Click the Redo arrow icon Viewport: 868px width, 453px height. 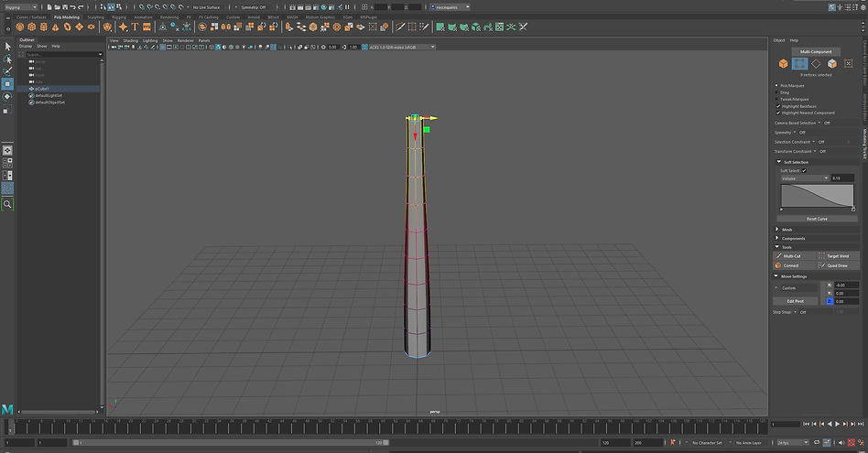click(81, 7)
